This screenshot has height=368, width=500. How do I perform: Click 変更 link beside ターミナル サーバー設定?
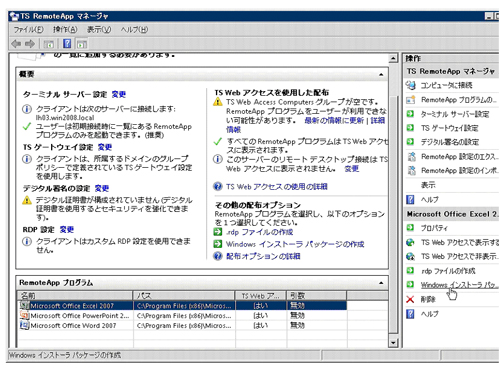tap(119, 94)
